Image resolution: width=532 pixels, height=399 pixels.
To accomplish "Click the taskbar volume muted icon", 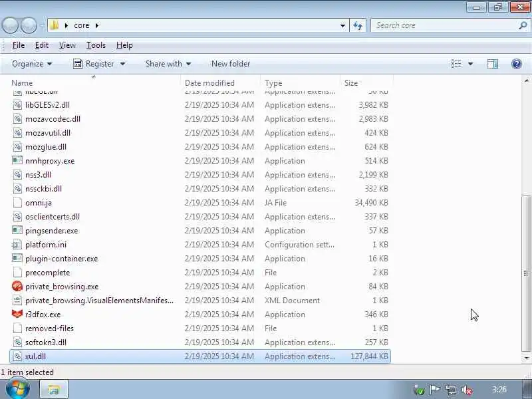I will tap(467, 390).
